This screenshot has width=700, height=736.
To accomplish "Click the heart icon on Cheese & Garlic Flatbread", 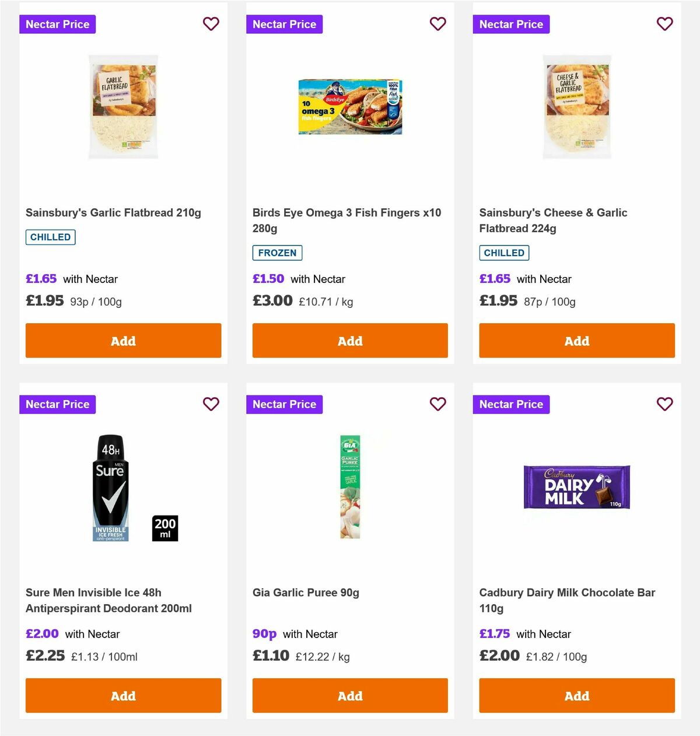I will 664,24.
